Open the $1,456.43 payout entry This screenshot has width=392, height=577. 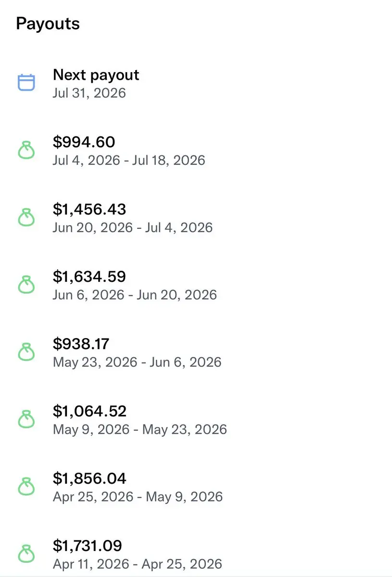[196, 218]
